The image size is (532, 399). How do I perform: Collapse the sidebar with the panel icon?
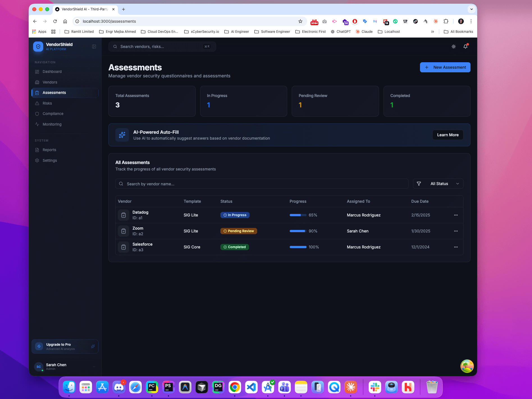tap(94, 47)
